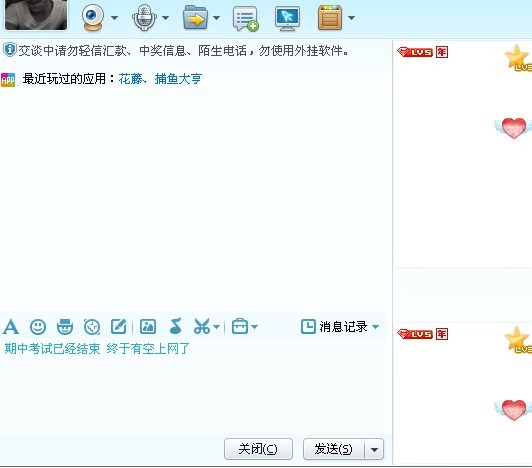
Task: Open voice call options dropdown arrow
Action: [166, 18]
